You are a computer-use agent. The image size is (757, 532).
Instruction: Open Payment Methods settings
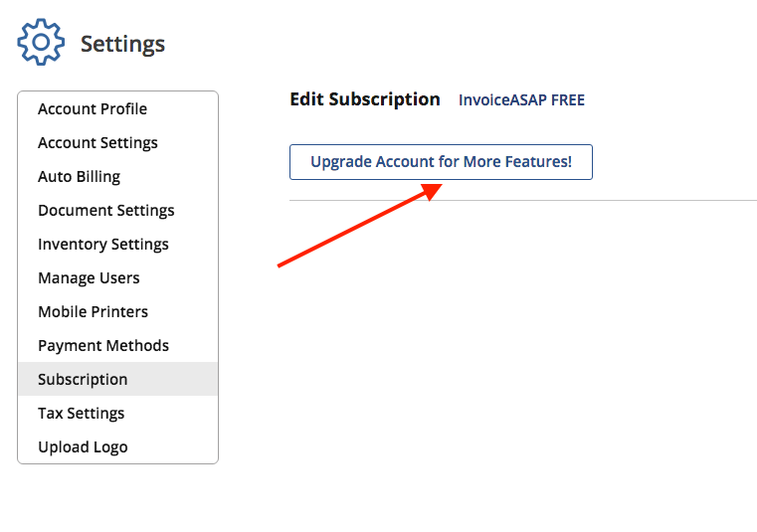coord(103,346)
